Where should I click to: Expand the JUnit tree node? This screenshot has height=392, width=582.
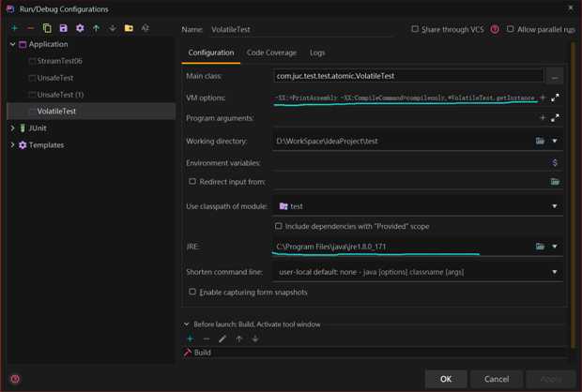tap(12, 128)
